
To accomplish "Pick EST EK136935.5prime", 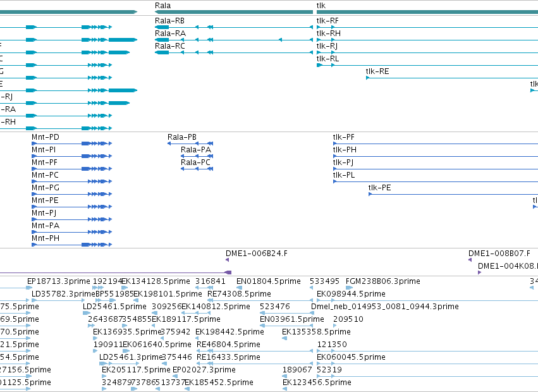I will 127,333.
